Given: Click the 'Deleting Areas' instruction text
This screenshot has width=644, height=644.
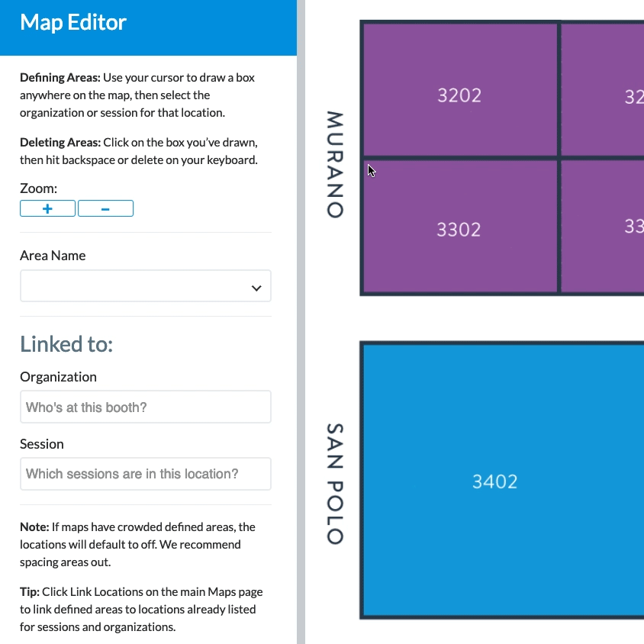Looking at the screenshot, I should (137, 151).
